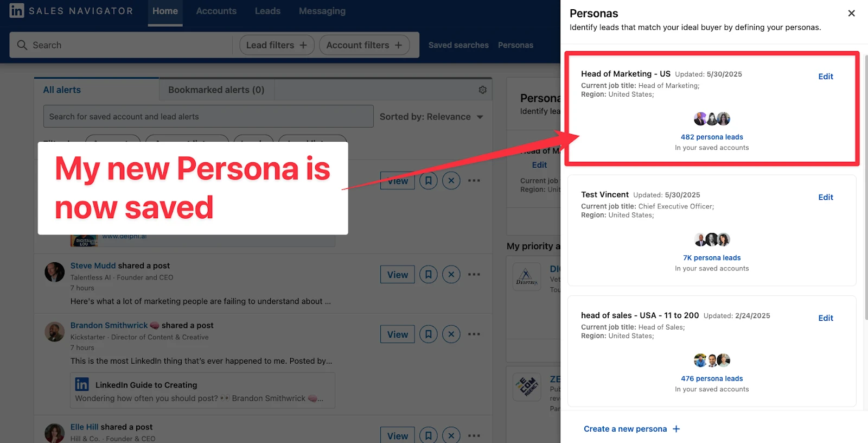Click the E-Com Agency company logo
Screen dimensions: 868x443
coord(527,387)
